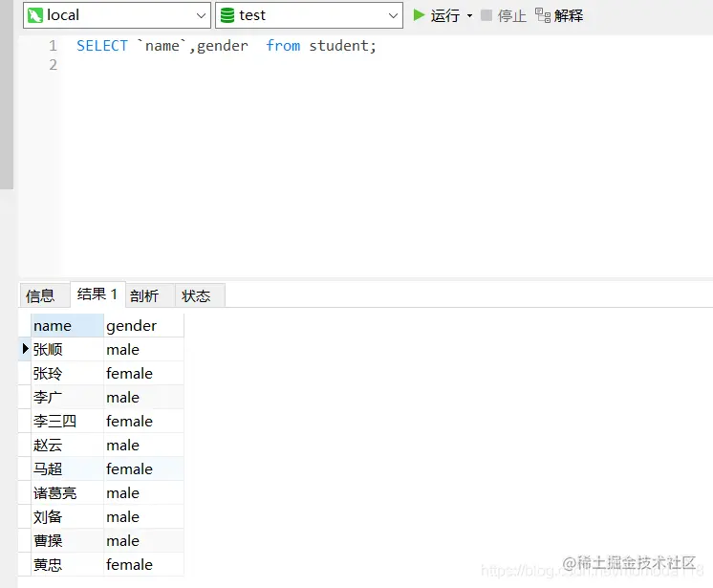Screen dimensions: 713x588
Task: Select the 刘备 name cell
Action: (x=67, y=516)
